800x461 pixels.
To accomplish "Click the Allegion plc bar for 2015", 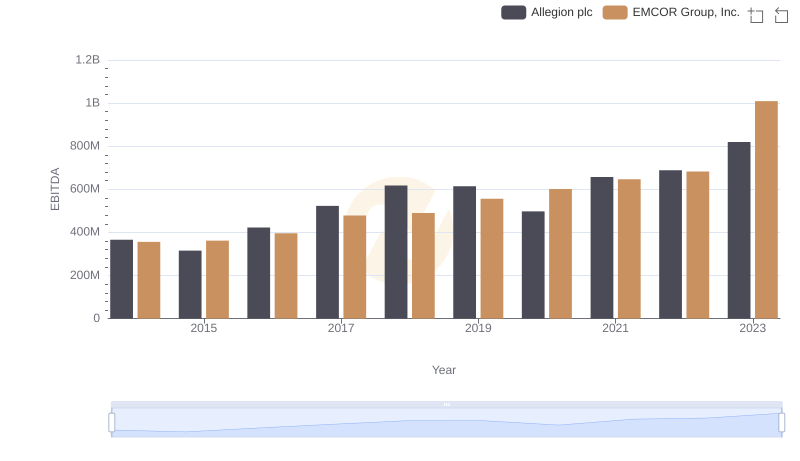I will click(190, 285).
